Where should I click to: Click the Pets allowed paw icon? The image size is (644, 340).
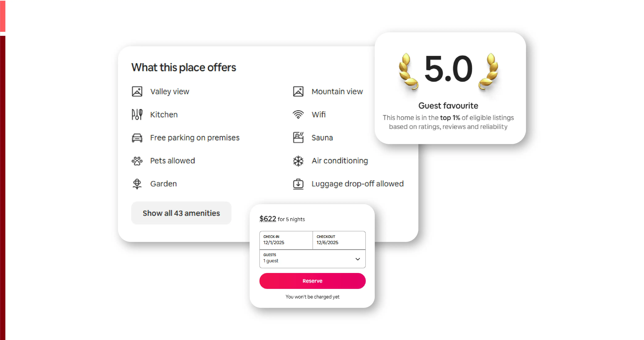(x=137, y=161)
